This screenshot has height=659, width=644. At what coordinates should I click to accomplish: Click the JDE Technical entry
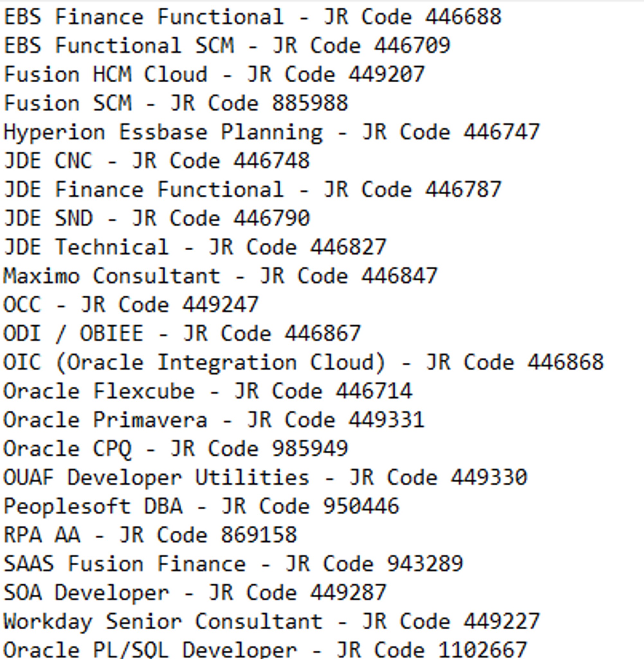[x=195, y=247]
